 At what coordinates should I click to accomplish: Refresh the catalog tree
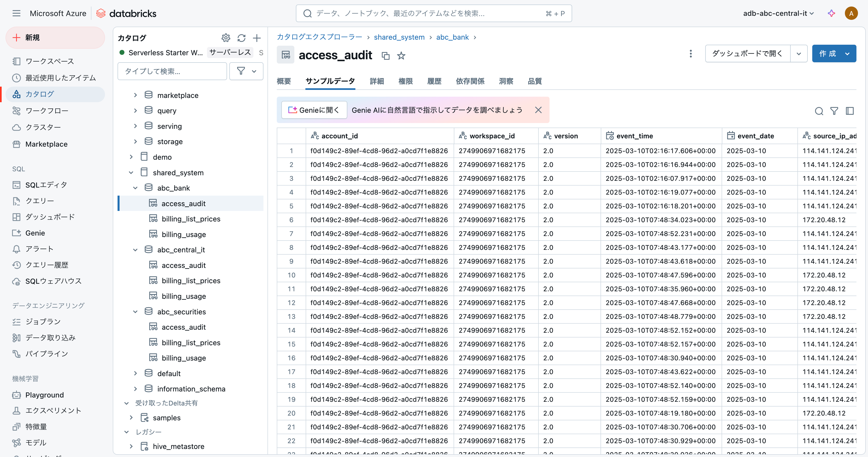coord(241,38)
